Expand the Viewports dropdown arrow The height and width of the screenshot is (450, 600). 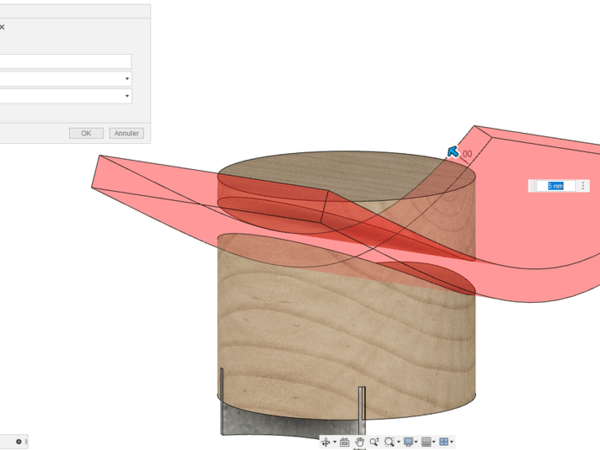tap(453, 441)
